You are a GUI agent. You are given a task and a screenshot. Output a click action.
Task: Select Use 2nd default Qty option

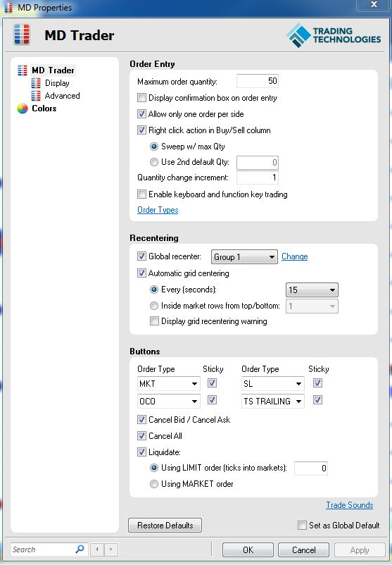click(154, 162)
